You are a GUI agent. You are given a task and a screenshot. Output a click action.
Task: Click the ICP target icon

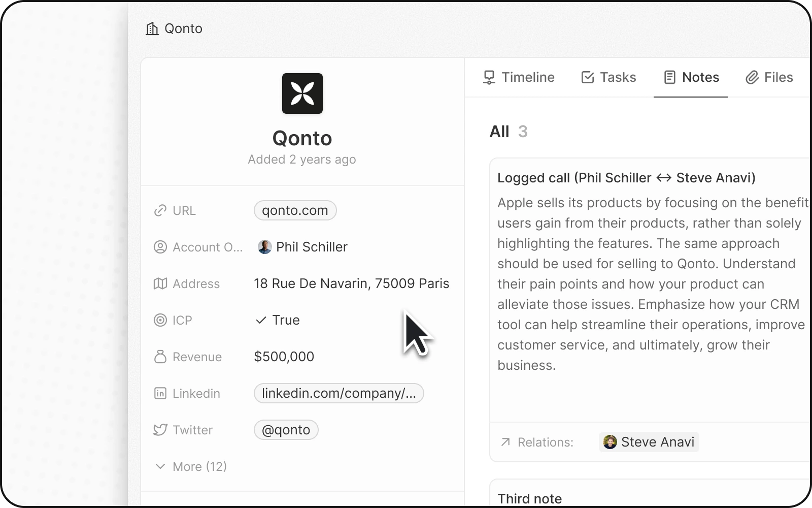pyautogui.click(x=160, y=320)
